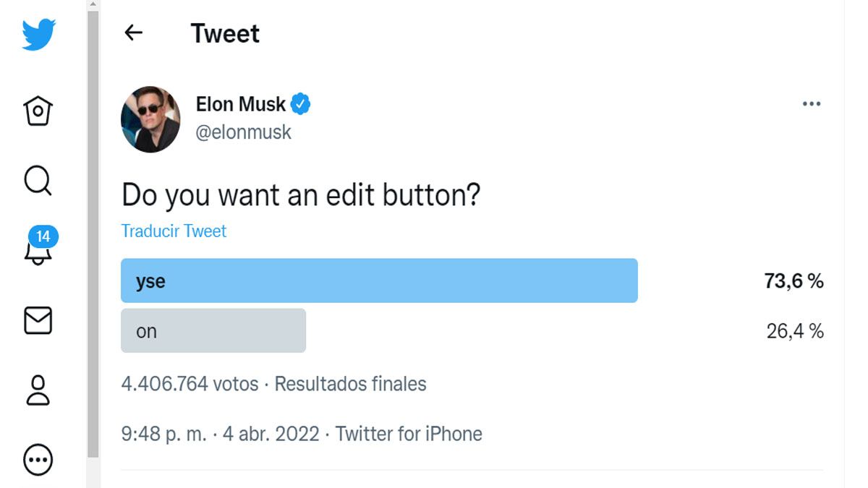Click the Tweet page heading
868x488 pixels.
[225, 33]
